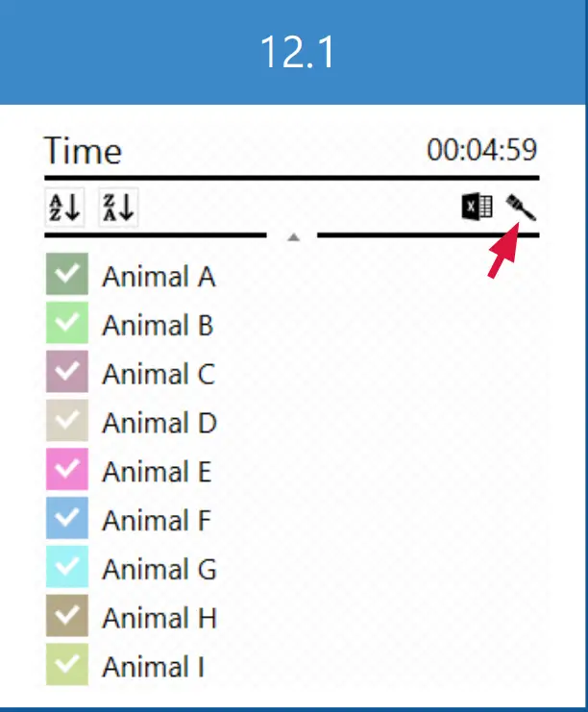Image resolution: width=588 pixels, height=712 pixels.
Task: Sort the animal list Z to A
Action: pos(119,207)
